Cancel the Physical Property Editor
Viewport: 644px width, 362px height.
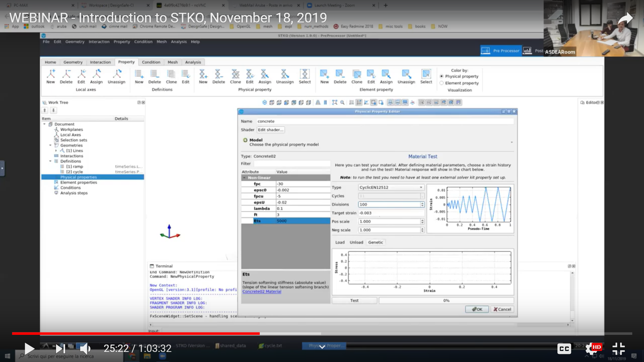(x=502, y=309)
